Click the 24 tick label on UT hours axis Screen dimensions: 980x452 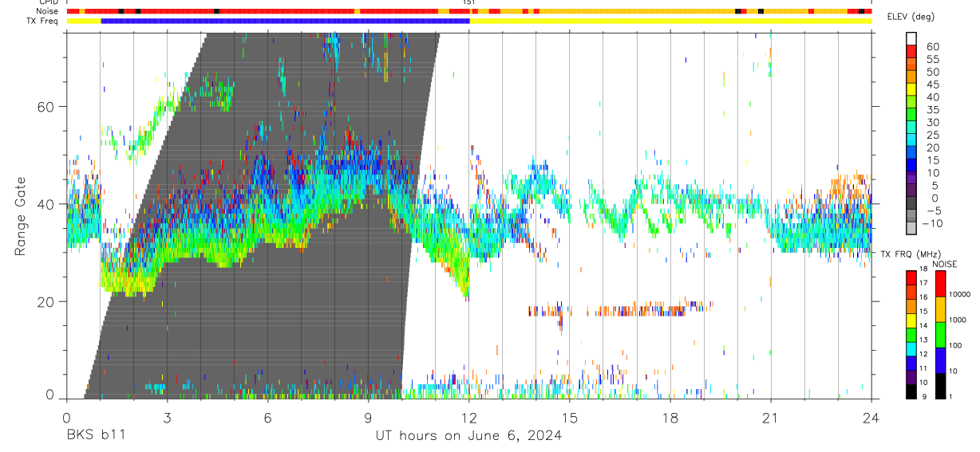click(x=871, y=418)
